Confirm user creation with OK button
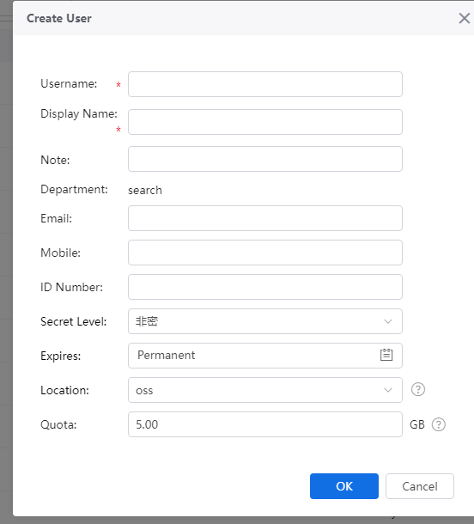 tap(344, 486)
